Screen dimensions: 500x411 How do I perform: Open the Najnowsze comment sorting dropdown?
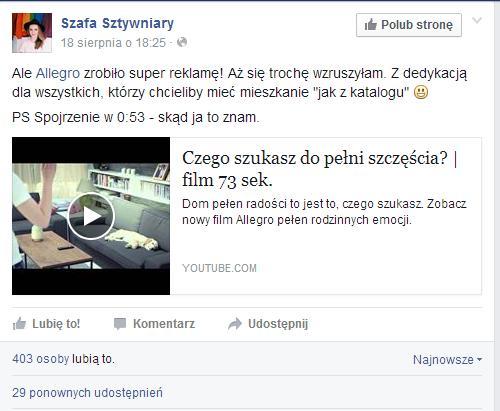[447, 360]
